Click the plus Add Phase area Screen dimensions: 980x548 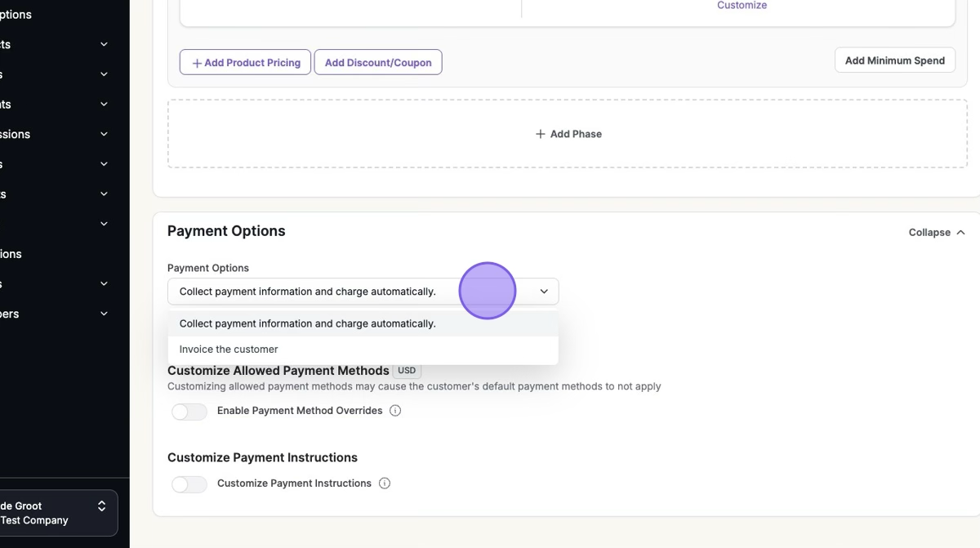coord(568,134)
